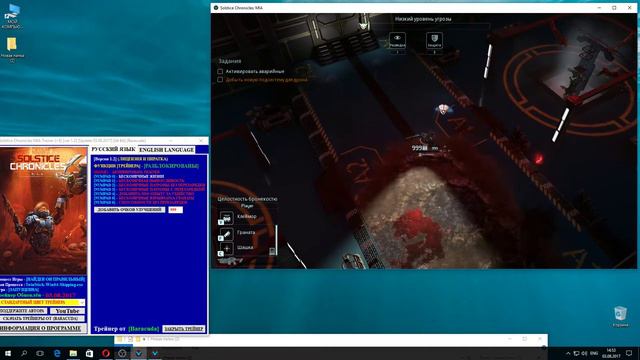This screenshot has width=640, height=360.
Task: Open the Action Center notifications icon
Action: point(629,353)
